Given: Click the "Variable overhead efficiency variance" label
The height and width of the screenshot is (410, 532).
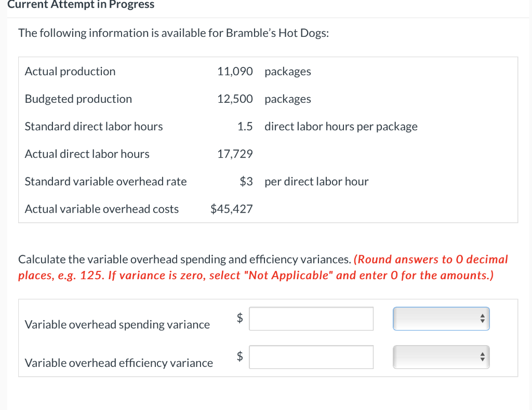Looking at the screenshot, I should [x=119, y=363].
